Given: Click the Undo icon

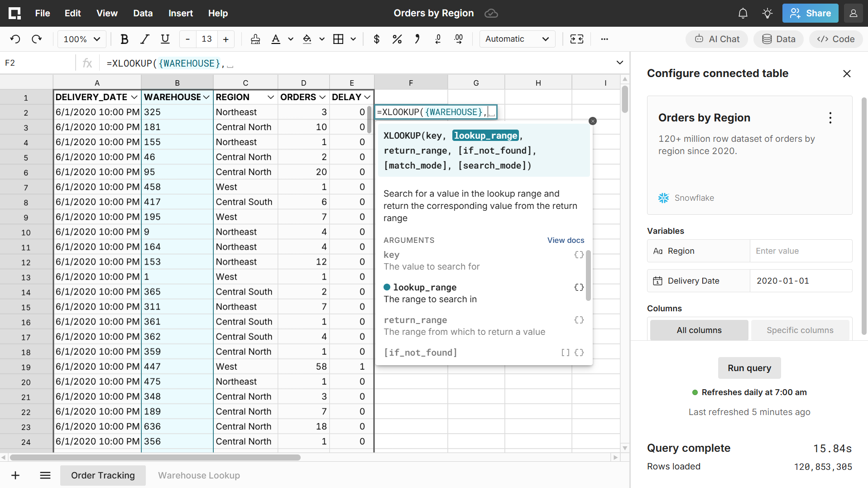Looking at the screenshot, I should 15,39.
